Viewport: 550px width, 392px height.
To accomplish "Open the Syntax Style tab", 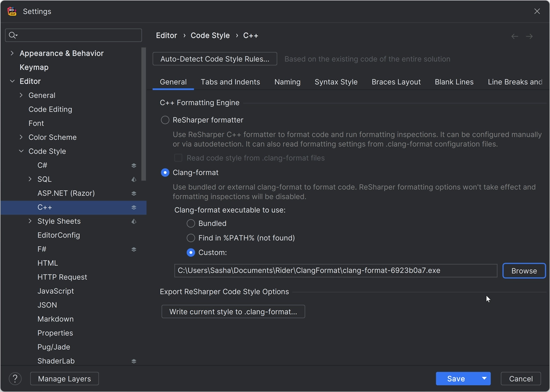I will click(x=336, y=82).
